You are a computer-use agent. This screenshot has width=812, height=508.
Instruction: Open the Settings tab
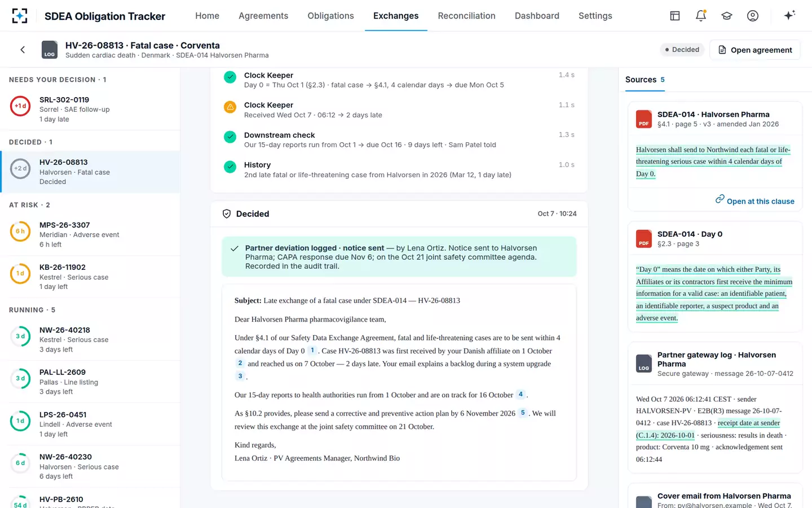click(x=595, y=16)
